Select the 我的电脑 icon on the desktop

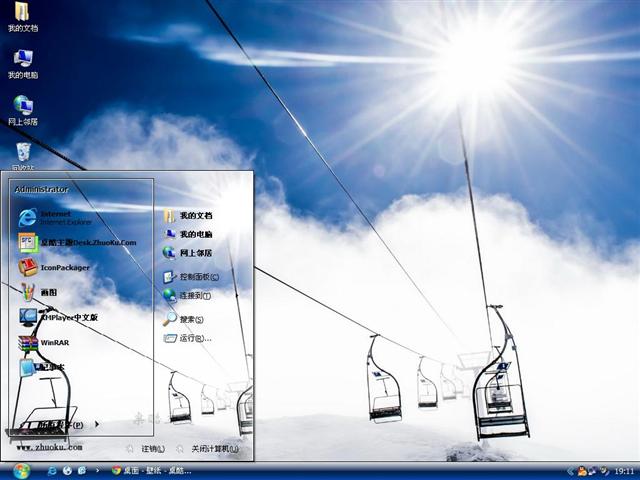(x=23, y=64)
